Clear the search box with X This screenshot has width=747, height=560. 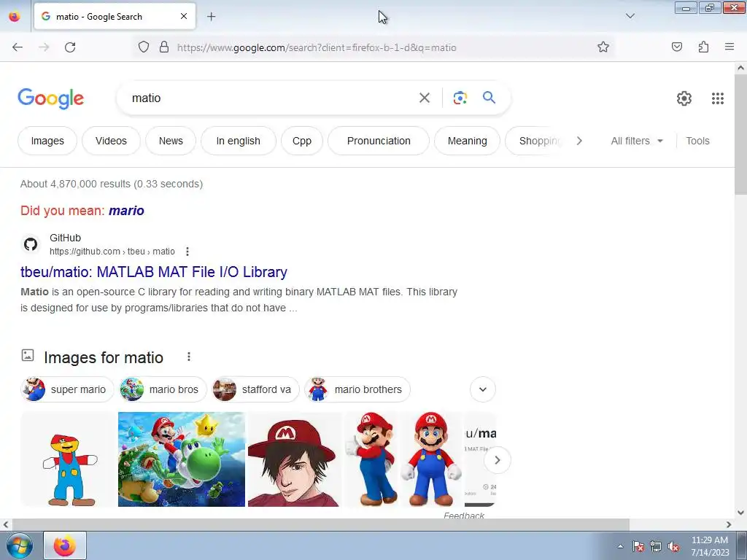click(425, 98)
